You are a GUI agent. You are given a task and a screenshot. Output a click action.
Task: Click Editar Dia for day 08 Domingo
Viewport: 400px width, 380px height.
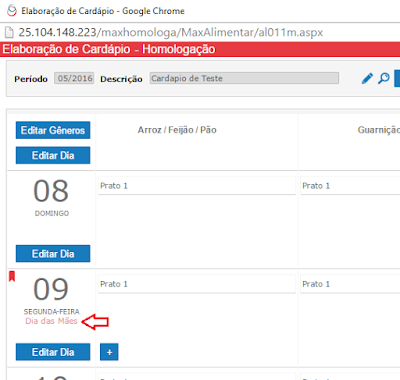tap(53, 254)
